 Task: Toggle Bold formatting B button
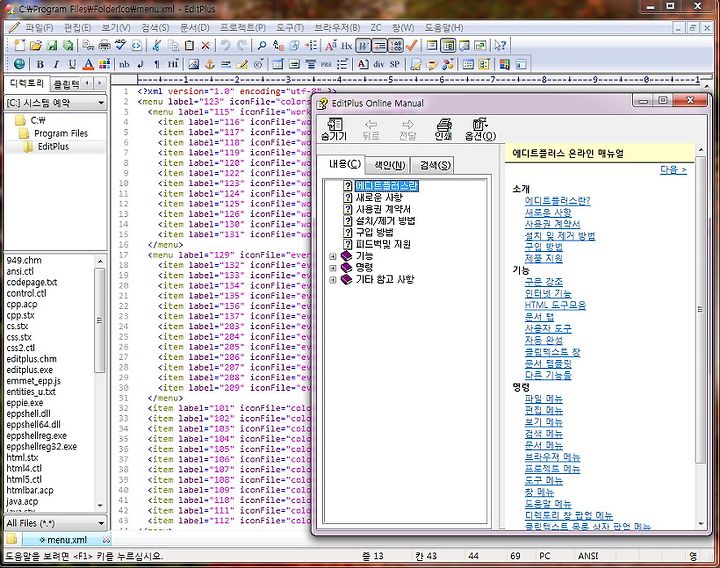tap(40, 64)
